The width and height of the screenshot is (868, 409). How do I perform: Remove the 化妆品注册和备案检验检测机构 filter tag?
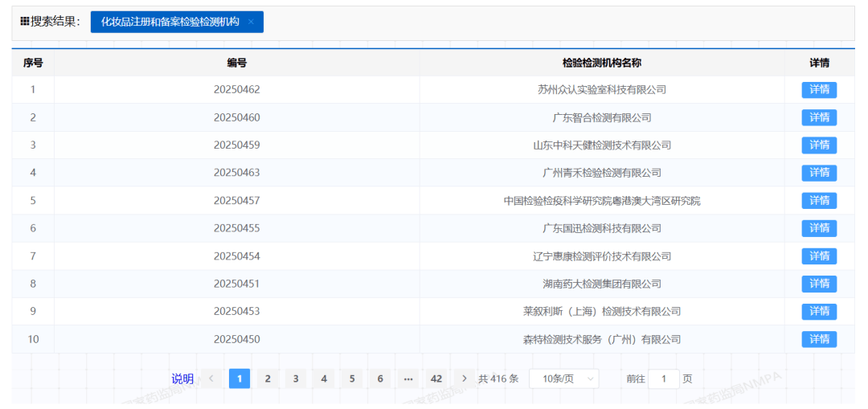[x=251, y=22]
